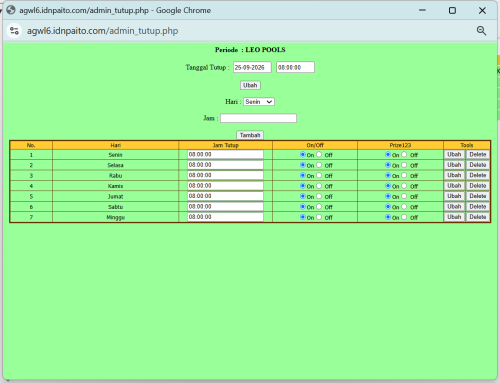
Task: Open the Hari dropdown showing Senin
Action: click(259, 102)
